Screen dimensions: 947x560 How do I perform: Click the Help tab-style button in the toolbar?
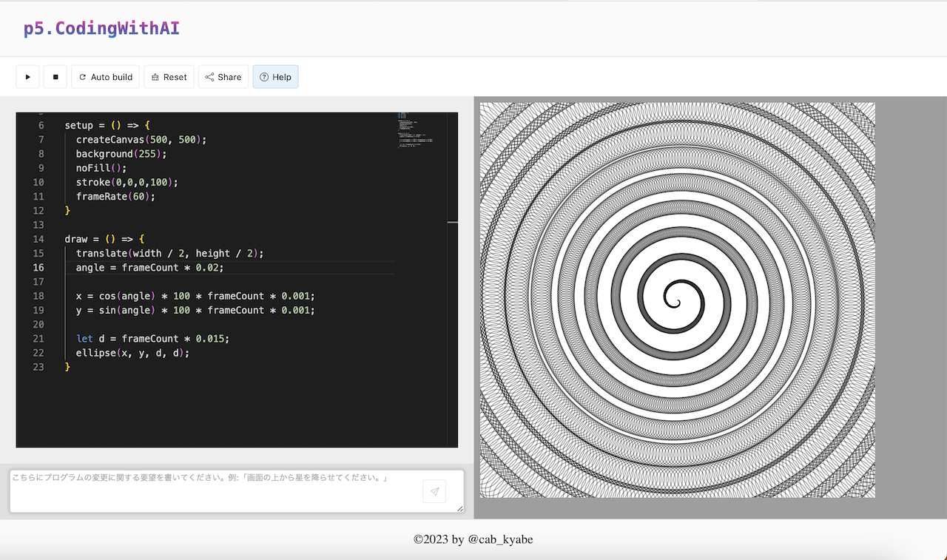pyautogui.click(x=275, y=76)
